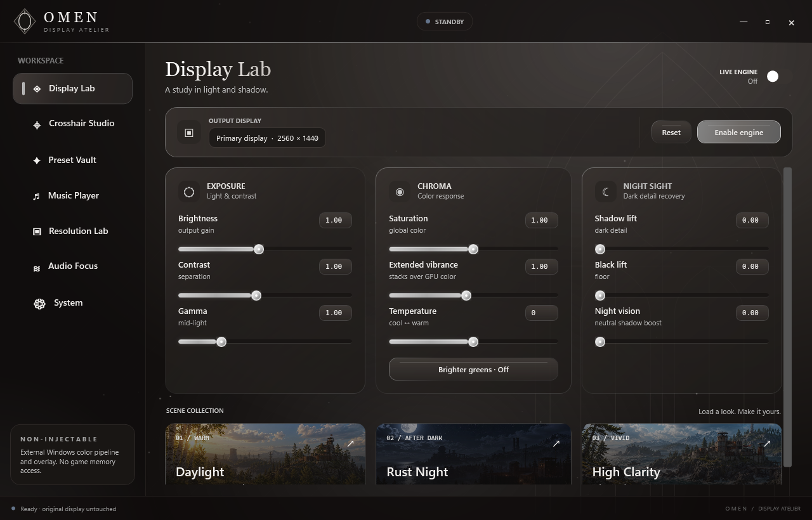Select the Daylight scene thumbnail
Image resolution: width=812 pixels, height=520 pixels.
[x=265, y=454]
